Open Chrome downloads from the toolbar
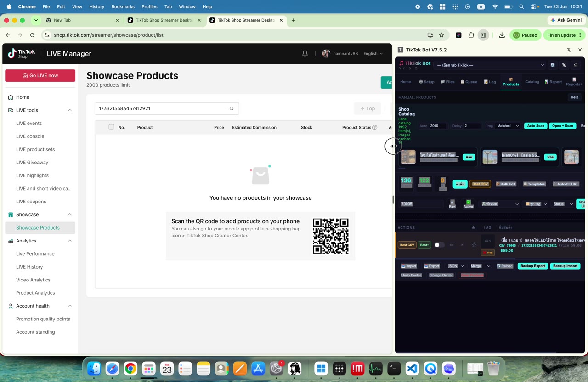This screenshot has height=382, width=588. tap(502, 35)
